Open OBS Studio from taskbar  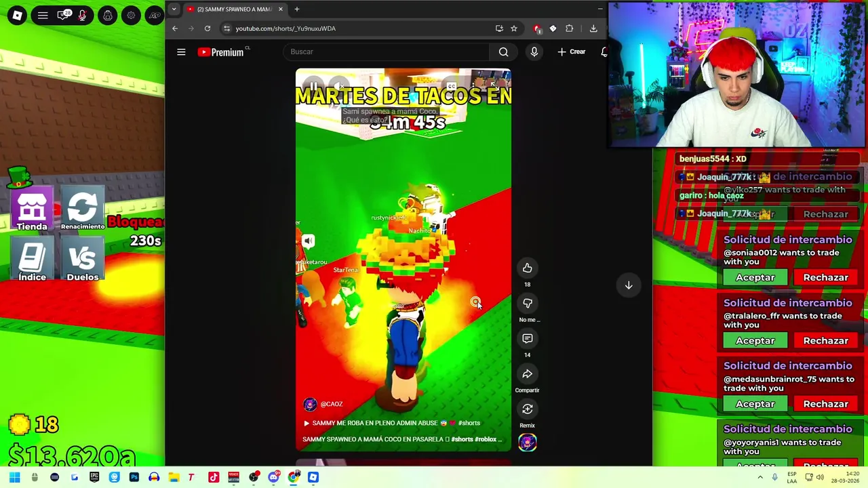coord(254,477)
